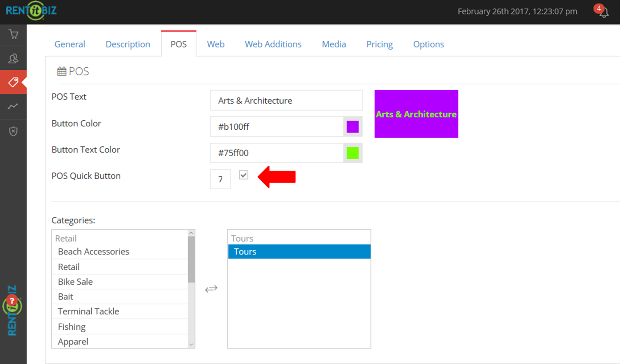Open the customers sidebar icon
Image resolution: width=620 pixels, height=364 pixels.
(x=13, y=59)
